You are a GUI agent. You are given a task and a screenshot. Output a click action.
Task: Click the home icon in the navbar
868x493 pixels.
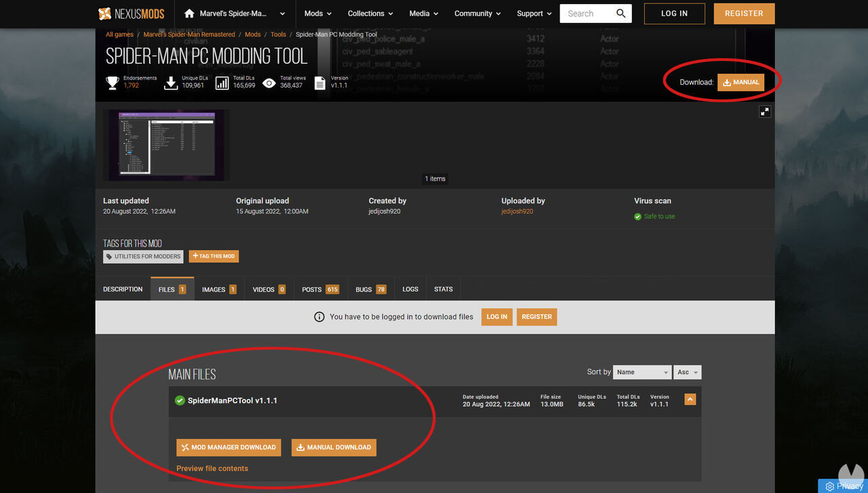click(x=189, y=14)
